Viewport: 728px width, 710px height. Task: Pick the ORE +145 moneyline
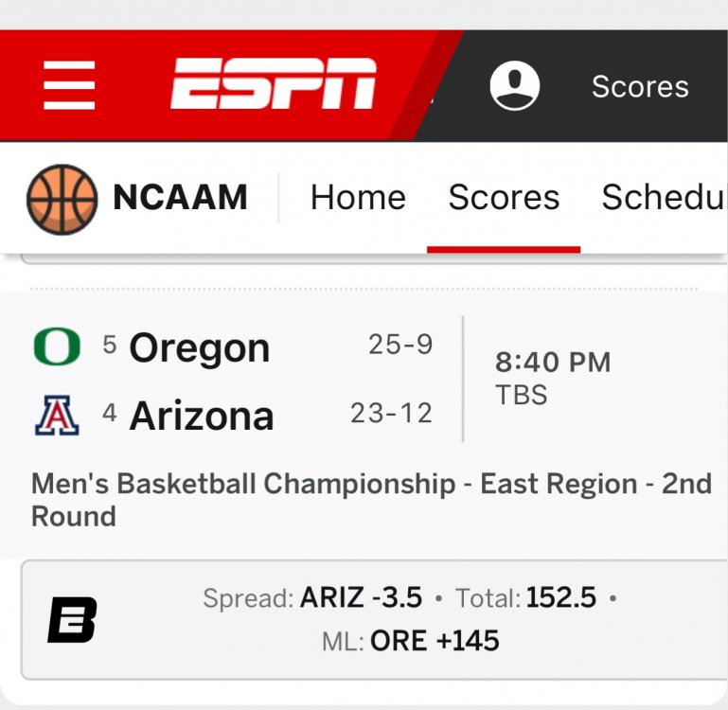pyautogui.click(x=435, y=641)
